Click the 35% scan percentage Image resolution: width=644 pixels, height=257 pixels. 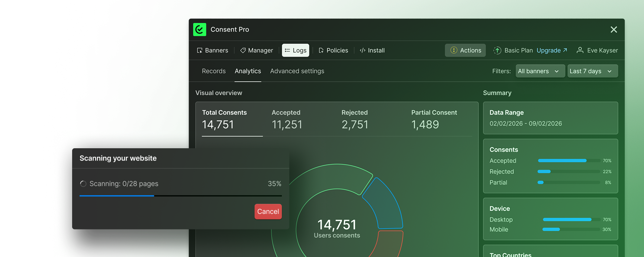click(274, 184)
